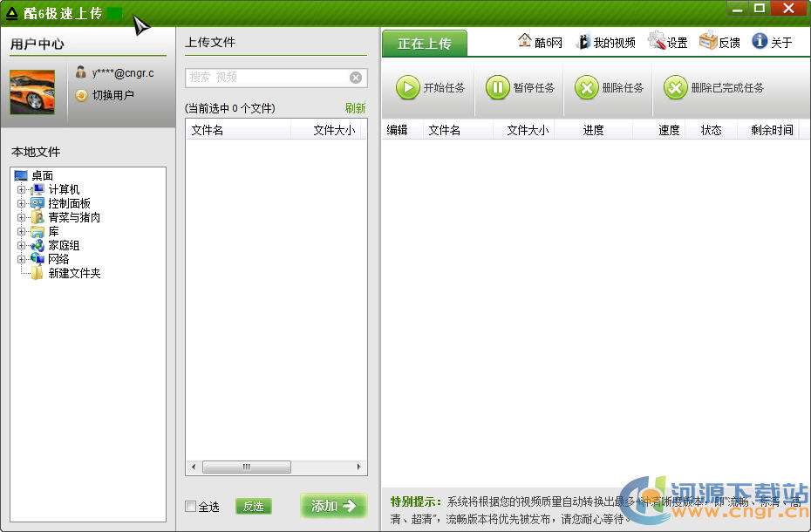Click the 搜索 视频 search input field
Viewport: 811px width, 532px height.
[x=266, y=78]
